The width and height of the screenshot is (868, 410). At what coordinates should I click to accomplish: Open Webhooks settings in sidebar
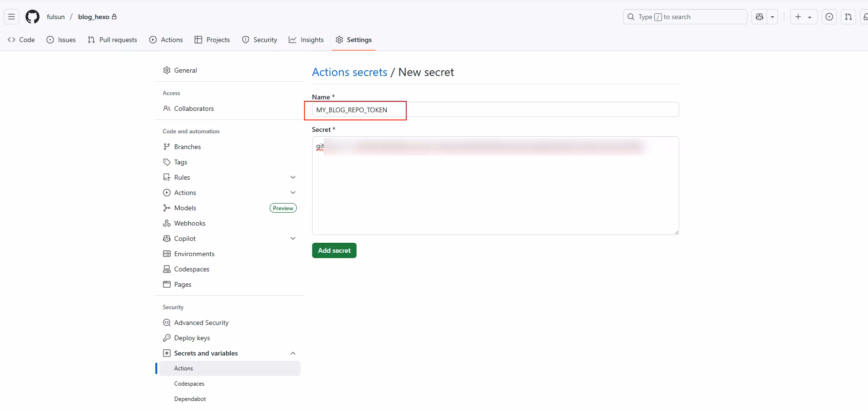(x=190, y=223)
